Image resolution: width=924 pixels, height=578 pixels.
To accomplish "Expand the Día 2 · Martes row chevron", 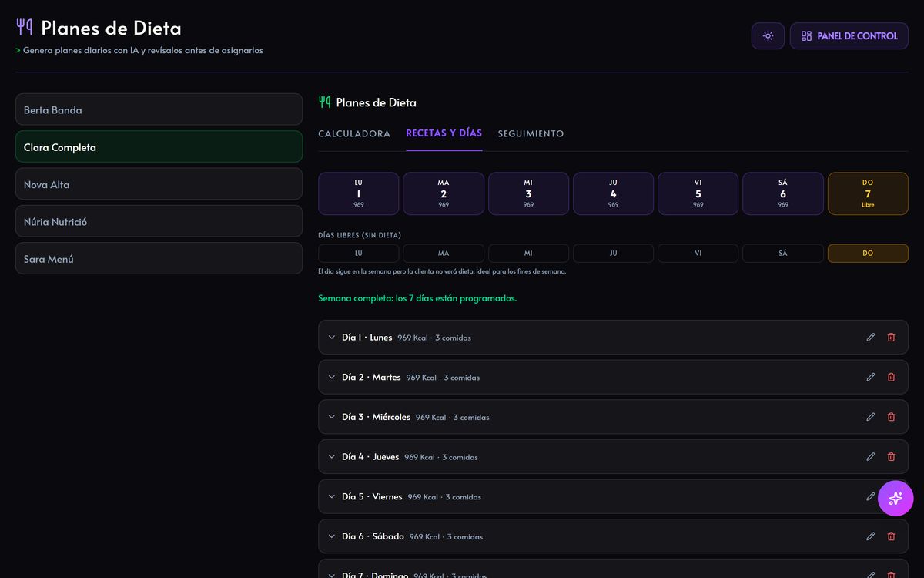I will pyautogui.click(x=332, y=377).
